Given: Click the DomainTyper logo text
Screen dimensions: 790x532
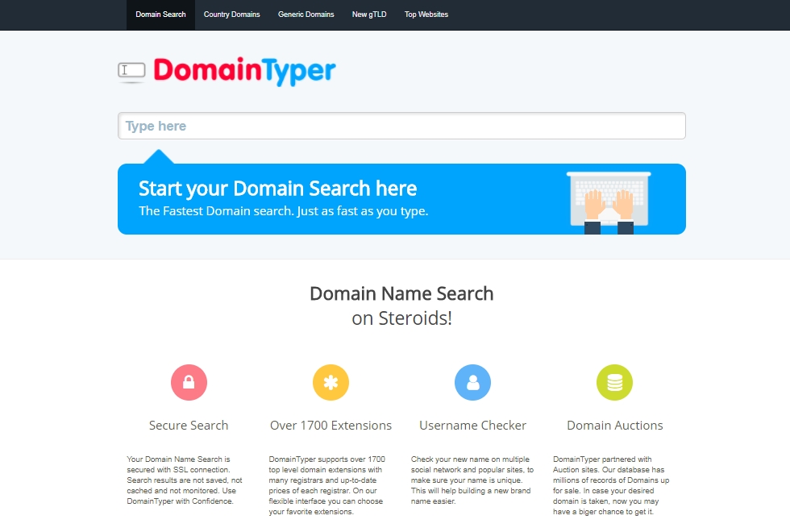Looking at the screenshot, I should pyautogui.click(x=244, y=71).
